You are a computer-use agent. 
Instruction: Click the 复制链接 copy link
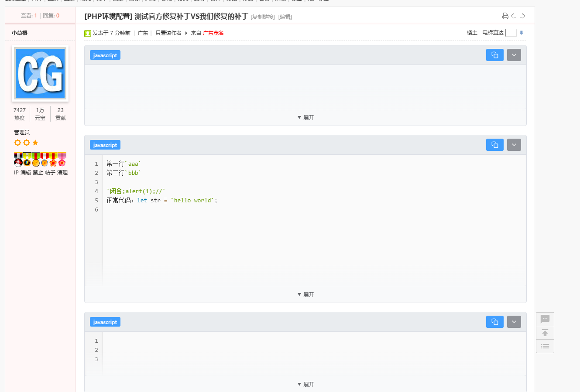coord(263,17)
